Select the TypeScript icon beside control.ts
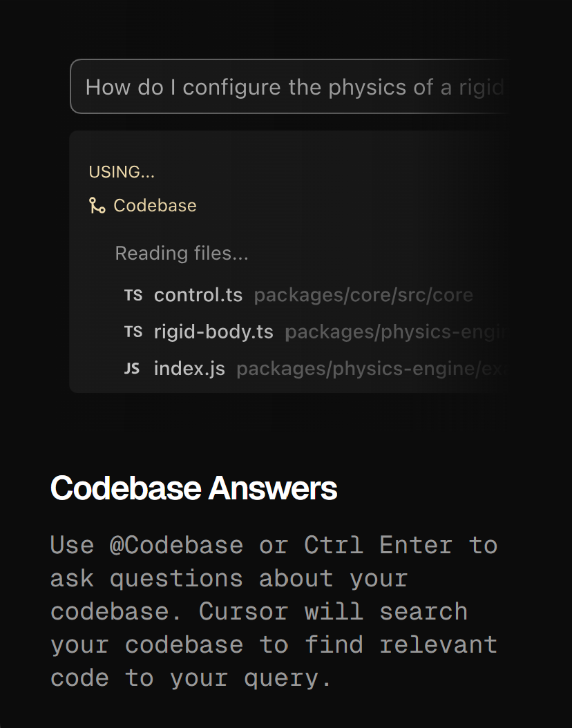This screenshot has height=728, width=572. pyautogui.click(x=133, y=295)
